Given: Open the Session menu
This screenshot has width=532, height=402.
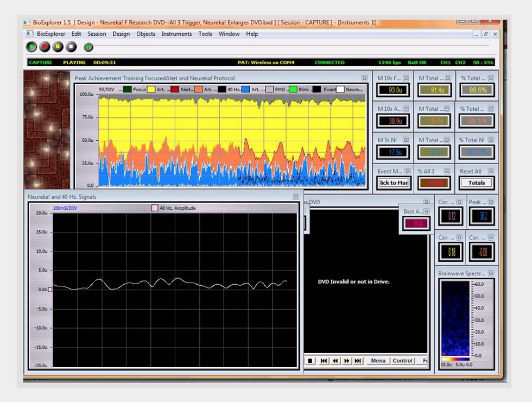Looking at the screenshot, I should click(x=97, y=34).
